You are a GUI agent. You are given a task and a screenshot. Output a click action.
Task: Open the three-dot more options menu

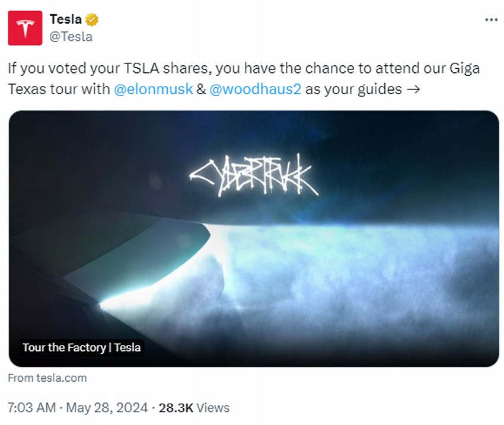tap(491, 20)
